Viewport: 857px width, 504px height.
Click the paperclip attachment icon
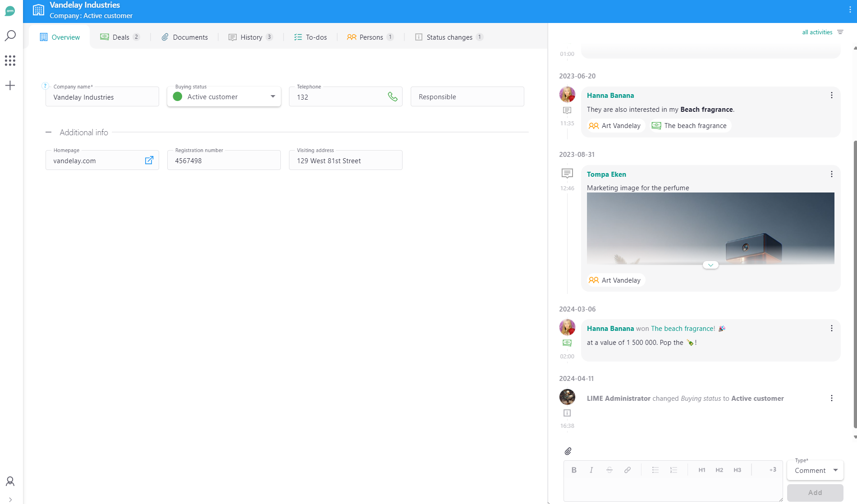[x=568, y=451]
